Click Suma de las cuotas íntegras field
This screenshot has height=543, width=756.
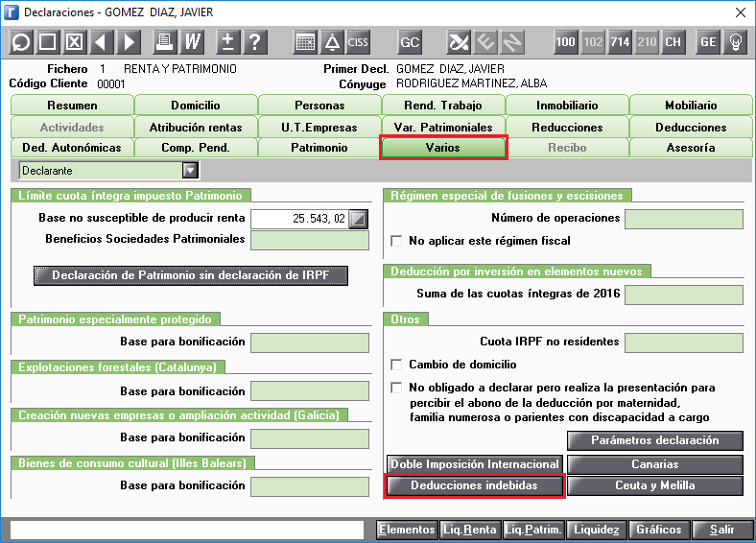point(684,295)
